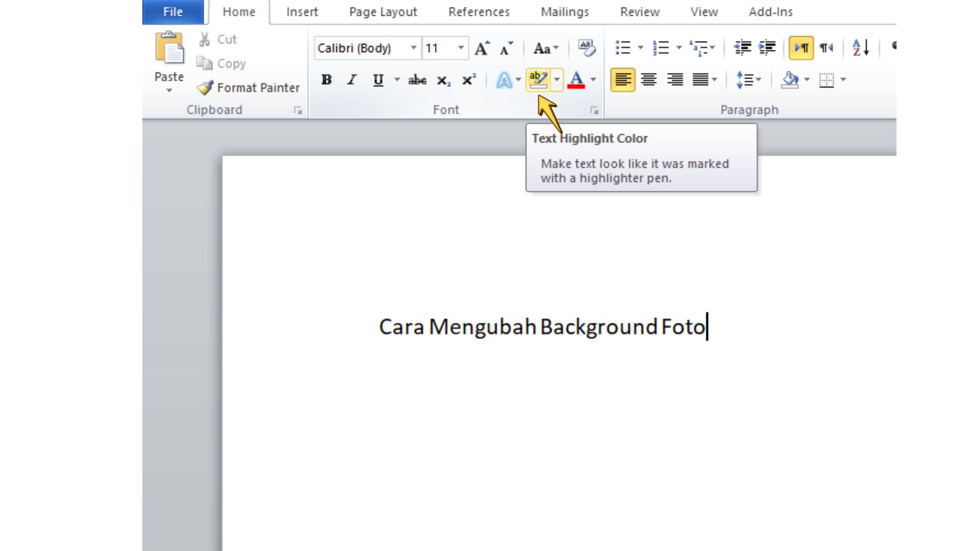Viewport: 980px width, 551px height.
Task: Click the Clear Formatting icon
Action: [586, 48]
